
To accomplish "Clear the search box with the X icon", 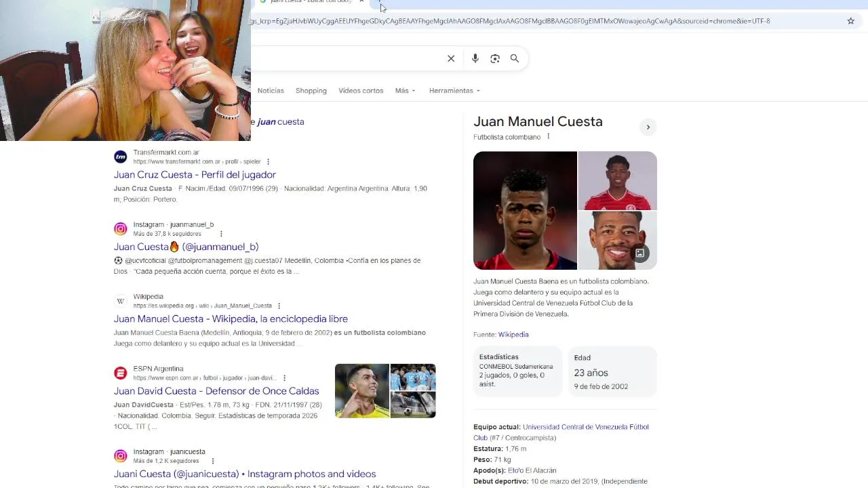I will (451, 58).
